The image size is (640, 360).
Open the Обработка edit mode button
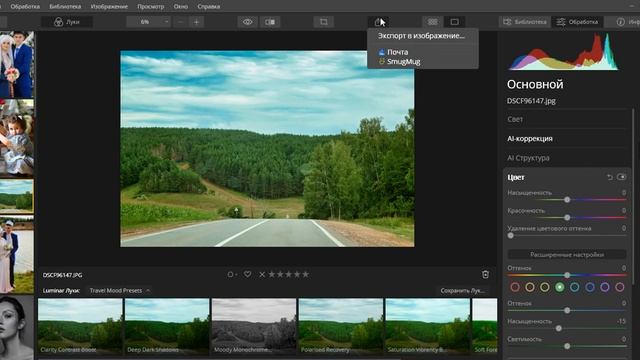(x=578, y=22)
